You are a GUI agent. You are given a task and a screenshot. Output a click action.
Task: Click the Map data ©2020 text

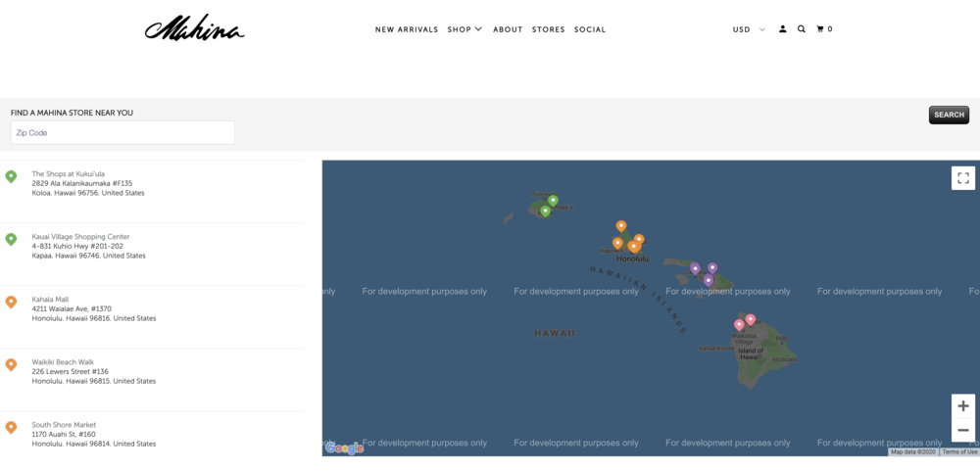click(x=913, y=451)
